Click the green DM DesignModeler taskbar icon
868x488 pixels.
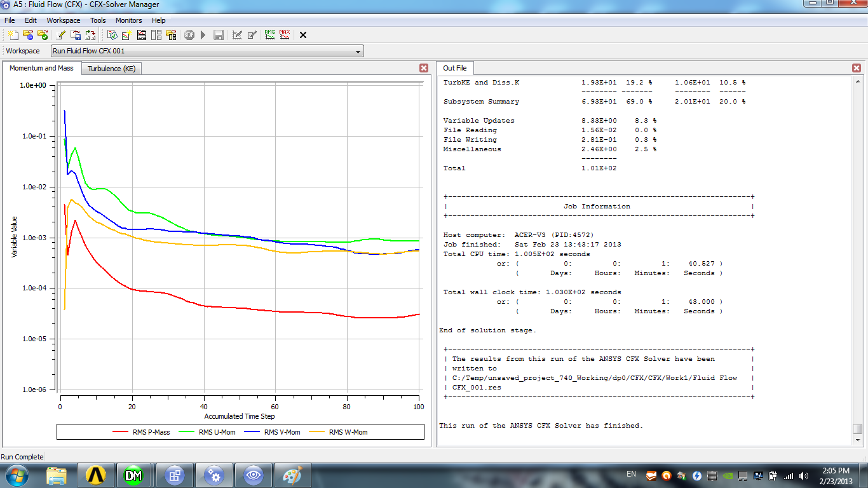[135, 475]
